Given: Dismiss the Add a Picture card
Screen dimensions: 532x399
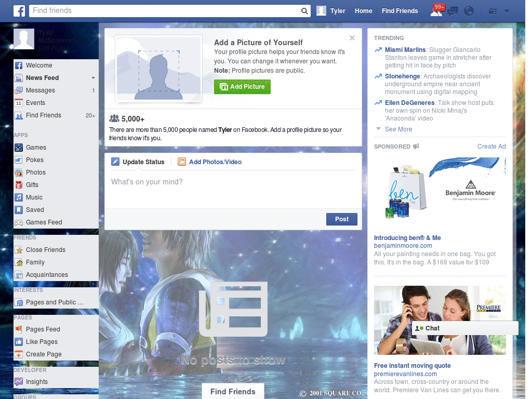Looking at the screenshot, I should tap(352, 38).
